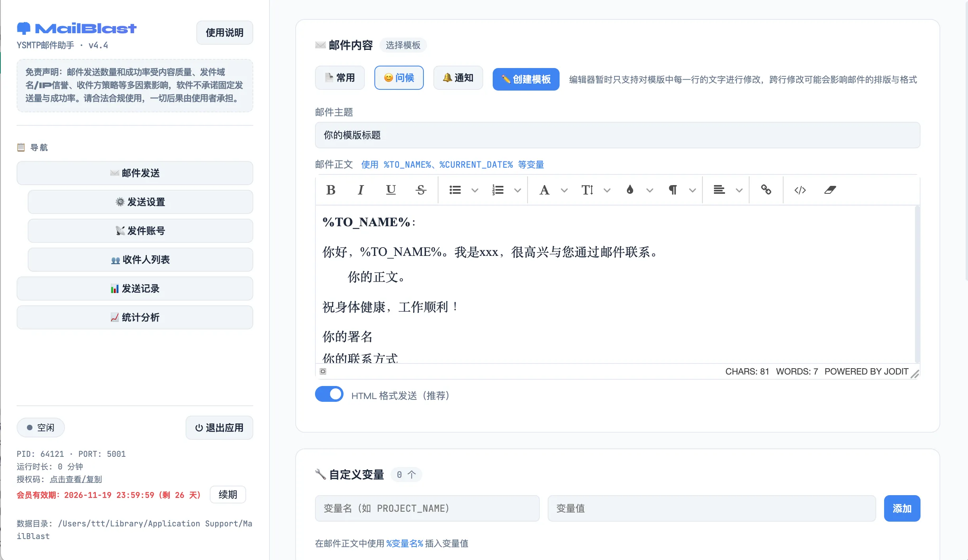The height and width of the screenshot is (560, 968).
Task: Apply italic formatting in the editor
Action: click(x=361, y=190)
